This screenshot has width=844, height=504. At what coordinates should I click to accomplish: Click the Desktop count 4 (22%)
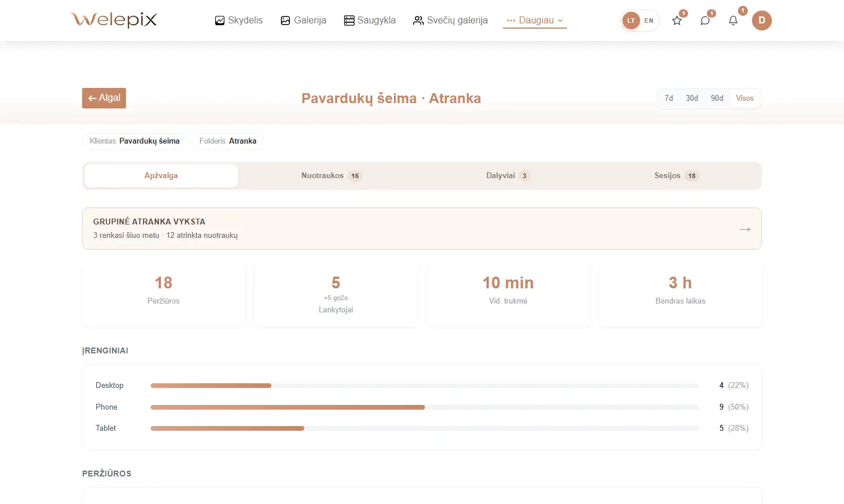point(734,385)
